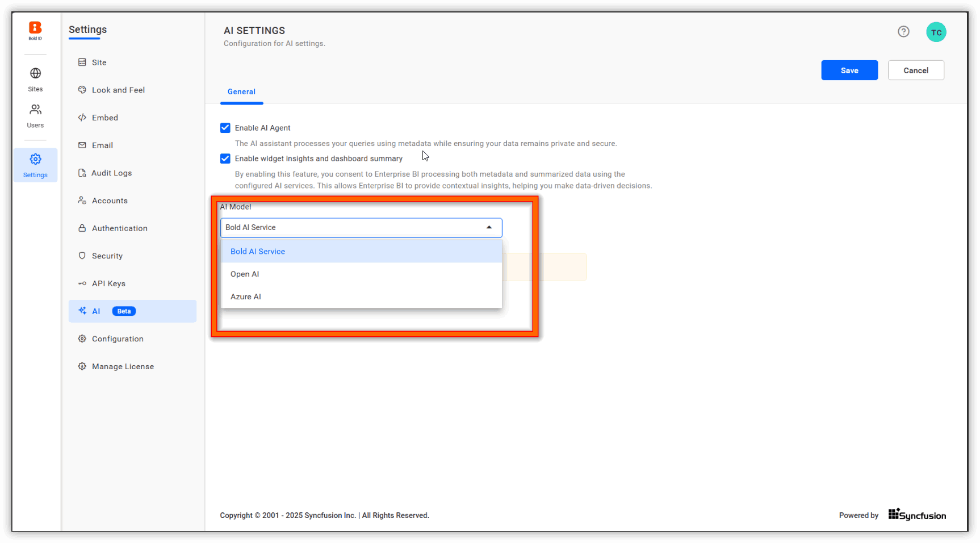
Task: Choose Open AI from the list
Action: point(361,274)
